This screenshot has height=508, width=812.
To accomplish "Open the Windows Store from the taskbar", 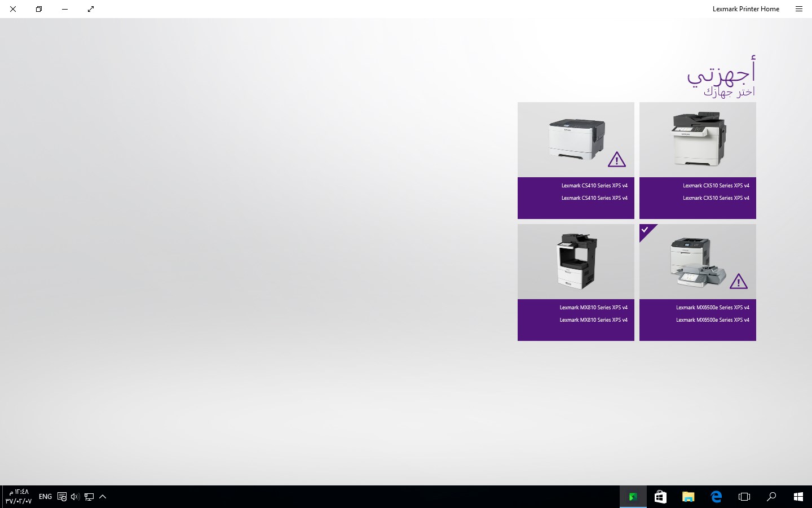I will click(x=660, y=497).
